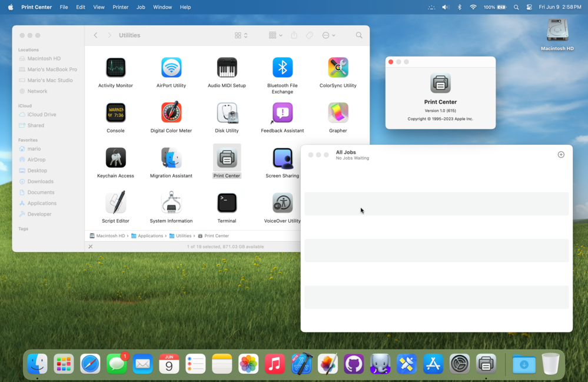
Task: Open the File menu
Action: click(x=64, y=7)
